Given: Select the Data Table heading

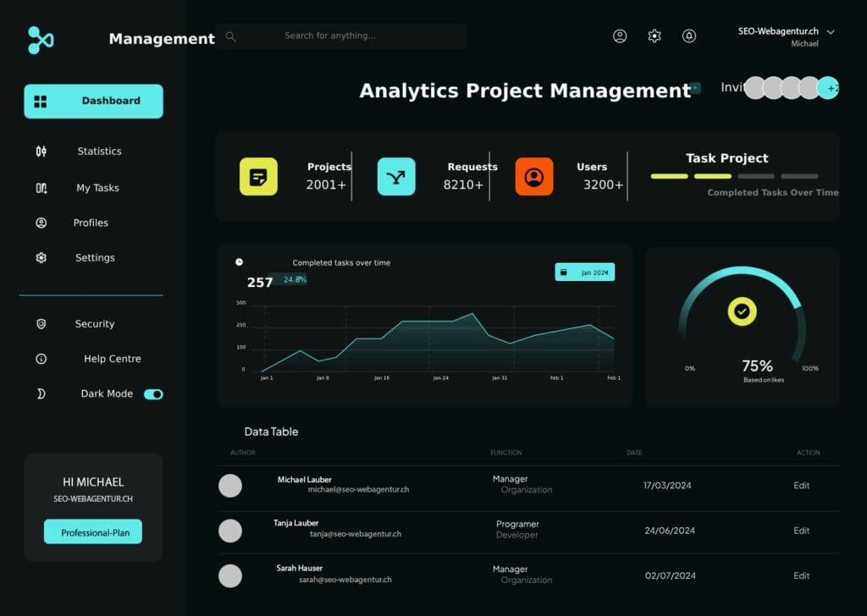Looking at the screenshot, I should click(270, 432).
